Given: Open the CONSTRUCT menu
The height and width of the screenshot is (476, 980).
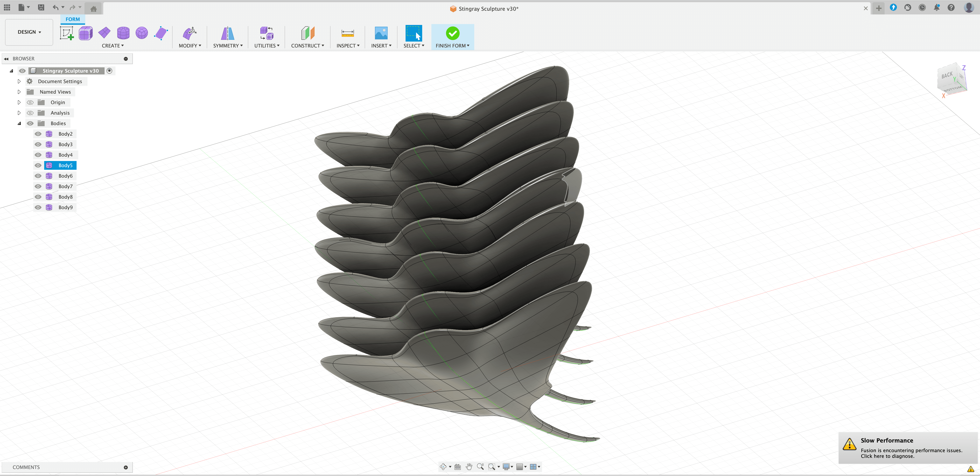Looking at the screenshot, I should click(307, 46).
